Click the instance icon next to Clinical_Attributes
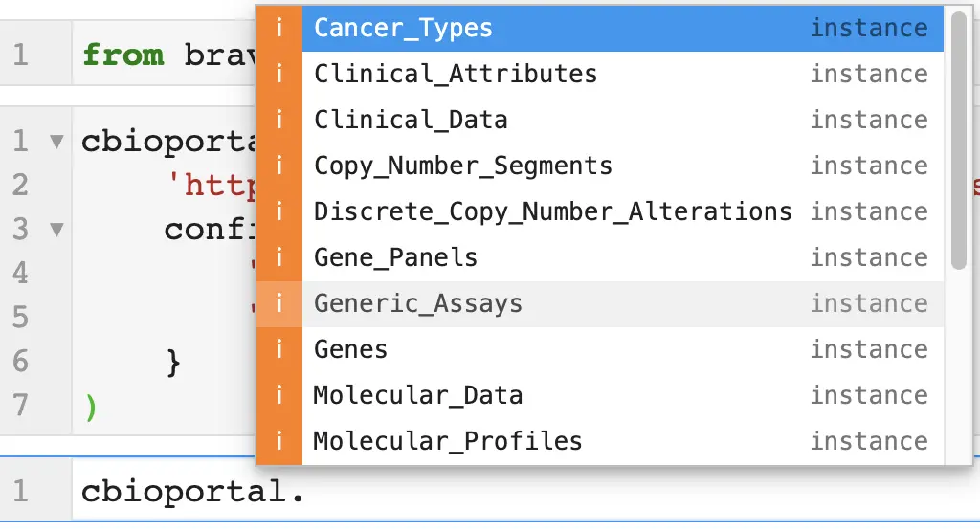980x532 pixels. [x=279, y=74]
